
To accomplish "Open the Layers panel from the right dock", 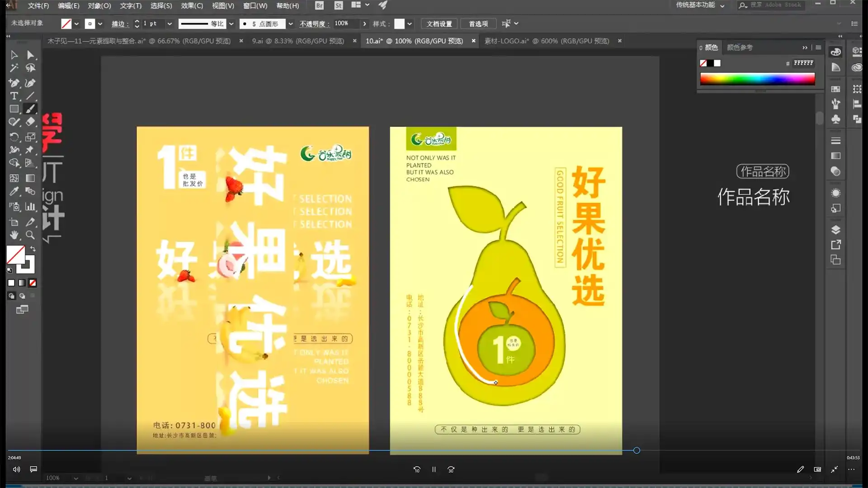I will [x=835, y=230].
